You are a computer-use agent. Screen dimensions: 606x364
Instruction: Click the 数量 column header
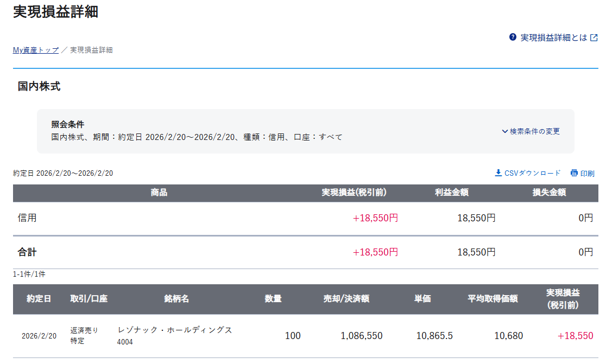[x=273, y=299]
